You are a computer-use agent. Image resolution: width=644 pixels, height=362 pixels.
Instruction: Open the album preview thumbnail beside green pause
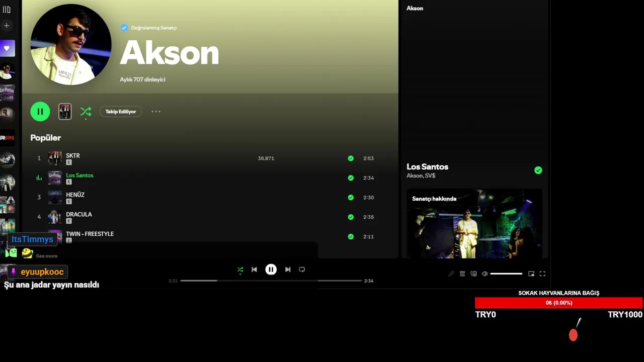tap(65, 112)
